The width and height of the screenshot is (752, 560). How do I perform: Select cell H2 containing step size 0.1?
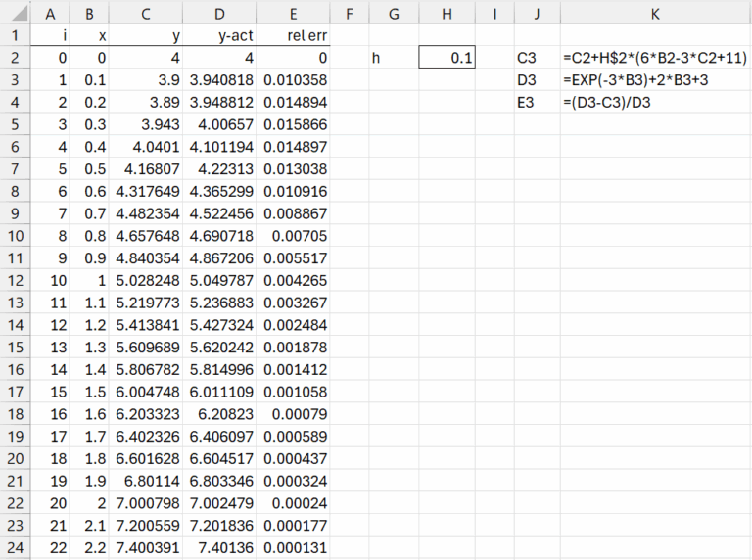(x=447, y=59)
